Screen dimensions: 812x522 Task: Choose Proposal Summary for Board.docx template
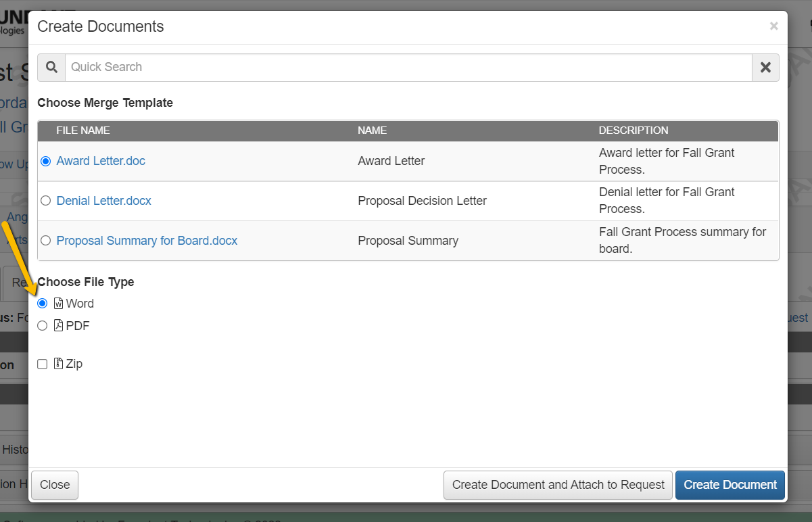[x=45, y=240]
